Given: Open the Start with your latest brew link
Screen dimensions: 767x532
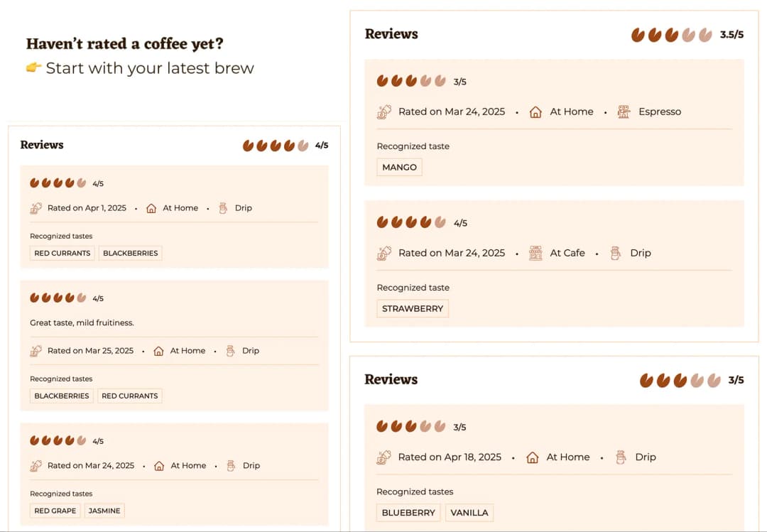Looking at the screenshot, I should [x=149, y=68].
